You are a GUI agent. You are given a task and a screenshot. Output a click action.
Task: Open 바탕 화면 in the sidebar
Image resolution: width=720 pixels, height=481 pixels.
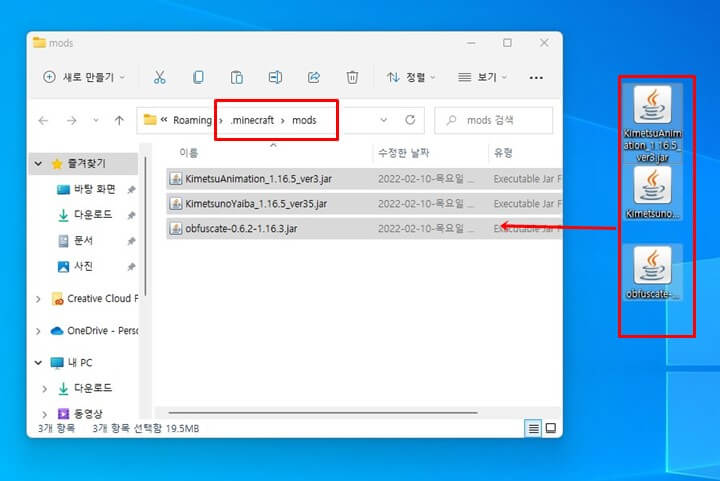coord(95,189)
